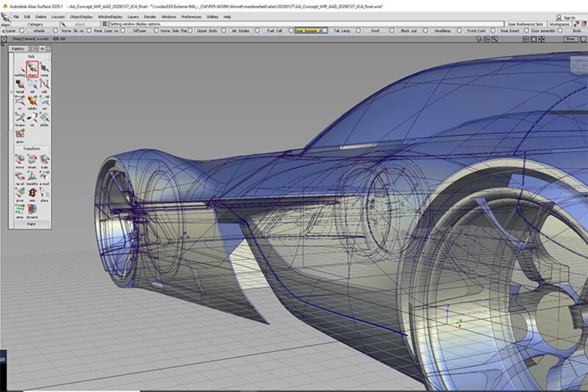This screenshot has width=588, height=392.
Task: Select the highlighted rear bumper layer button
Action: click(308, 31)
